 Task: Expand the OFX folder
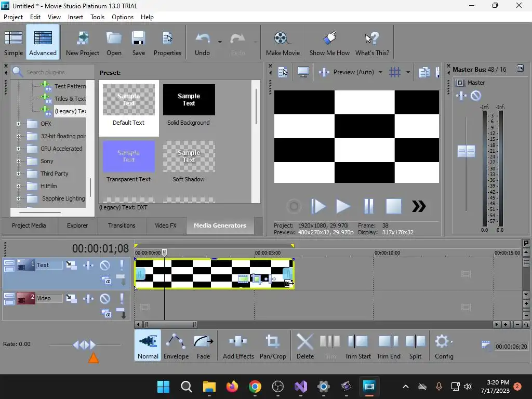[18, 124]
